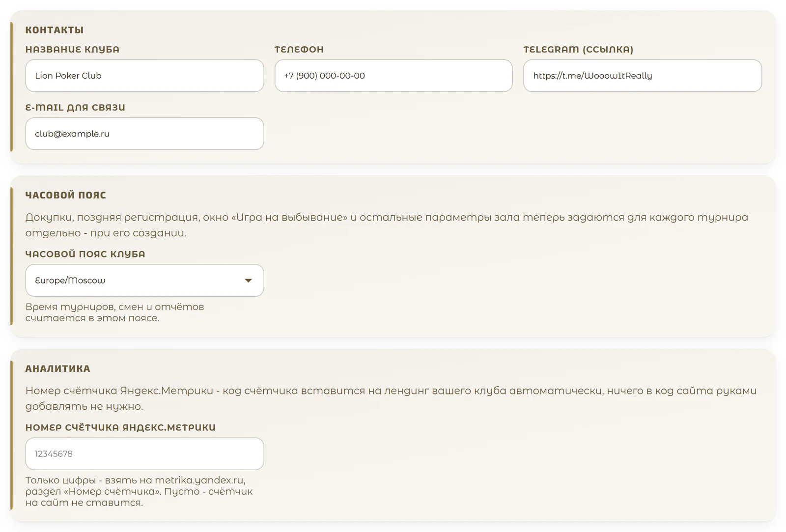Click the E-MAIL ДЛЯ СВЯЗИ label
This screenshot has height=532, width=786.
75,108
